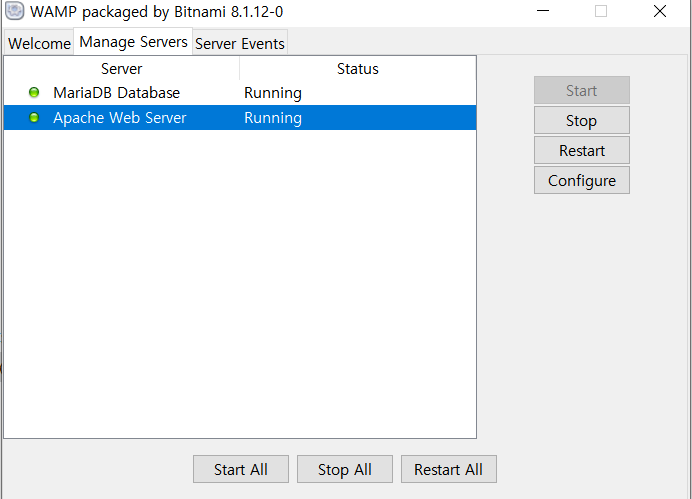Open the Server Events tab
Viewport: 692px width, 499px height.
click(x=240, y=43)
